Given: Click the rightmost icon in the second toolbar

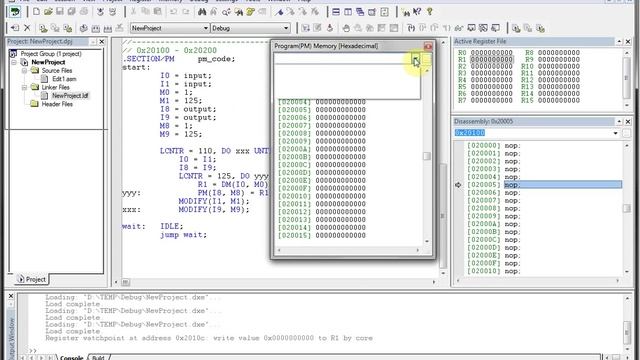Looking at the screenshot, I should click(x=540, y=28).
